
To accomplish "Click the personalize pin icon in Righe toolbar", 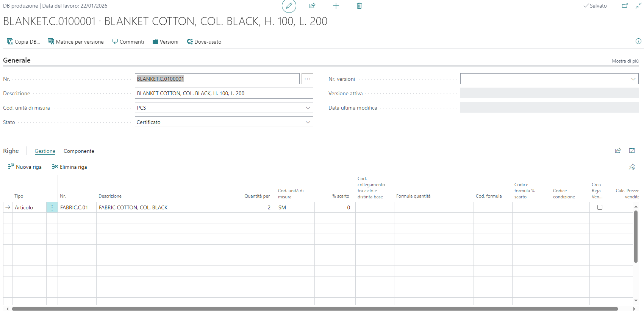I will click(632, 167).
